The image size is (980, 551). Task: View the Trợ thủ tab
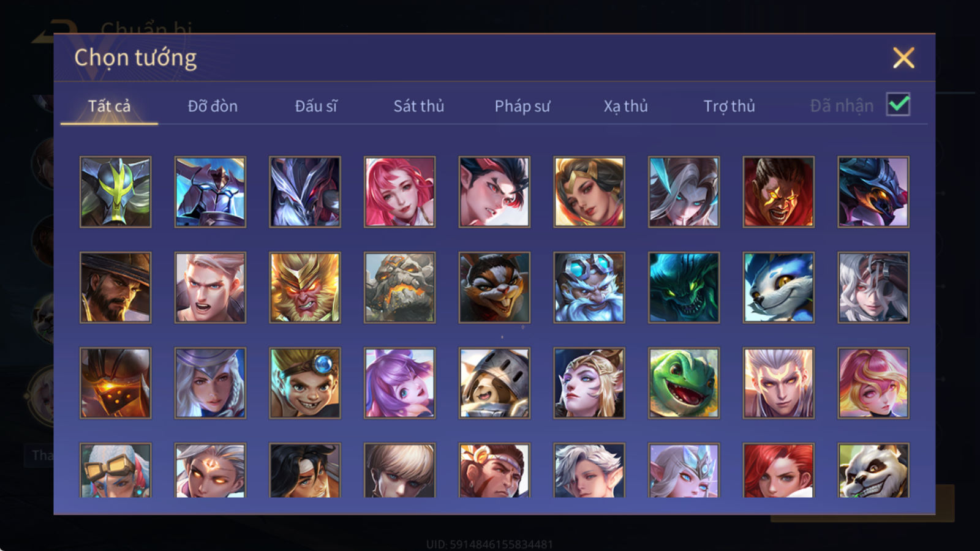729,106
